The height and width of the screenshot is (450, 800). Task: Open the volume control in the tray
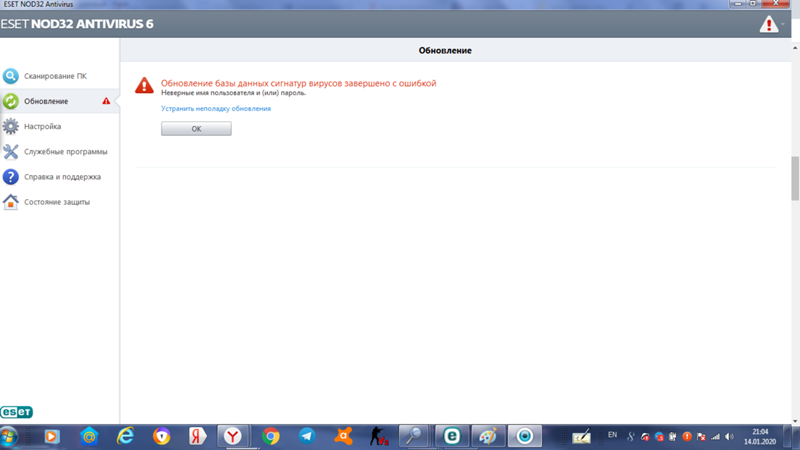pos(730,437)
